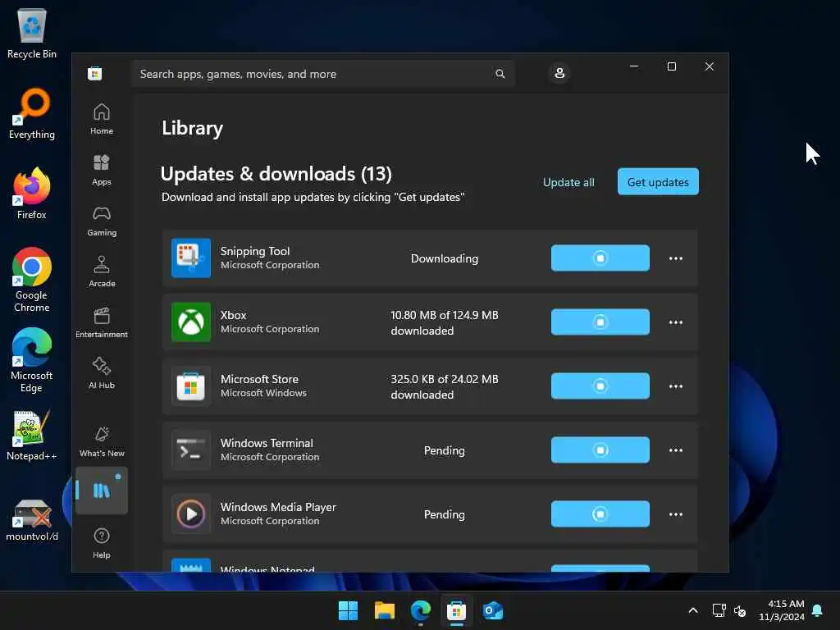Open File Explorer from the taskbar
The width and height of the screenshot is (840, 630).
[385, 610]
